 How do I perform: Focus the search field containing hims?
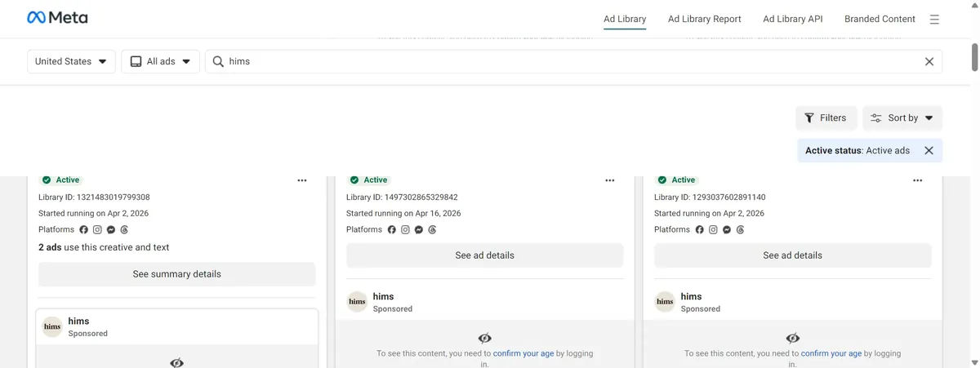pos(573,61)
